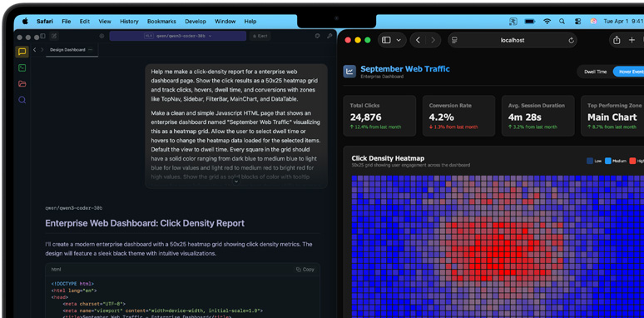This screenshot has width=644, height=318.
Task: Check the battery status icon in menu bar
Action: pos(530,22)
